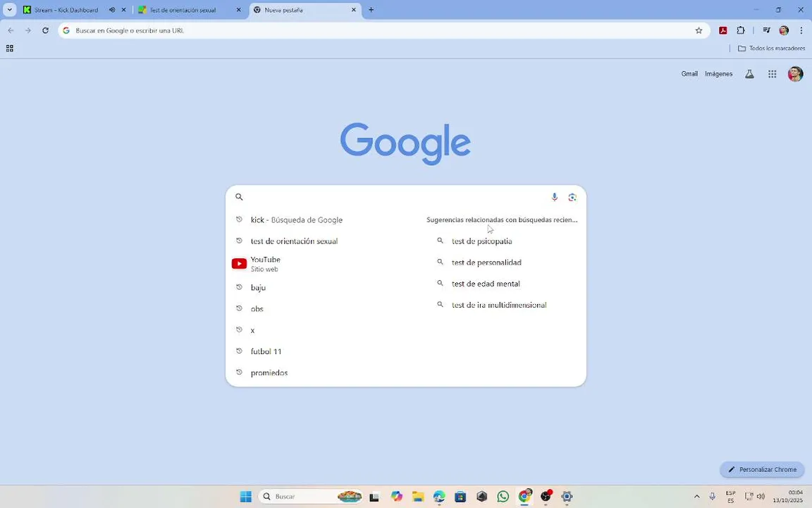Search by voice using the microphone icon
This screenshot has height=508, width=812.
click(554, 197)
